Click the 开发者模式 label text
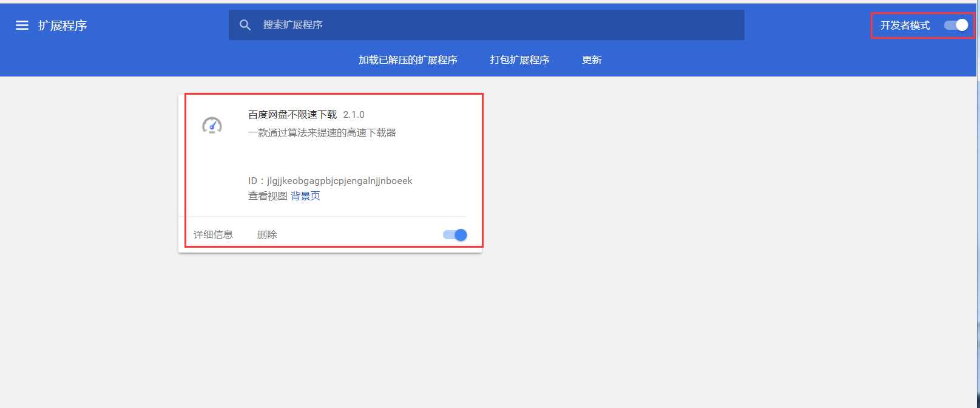This screenshot has width=980, height=408. tap(905, 25)
